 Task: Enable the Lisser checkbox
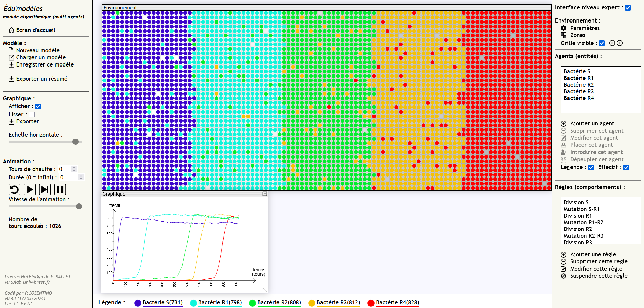click(x=32, y=115)
